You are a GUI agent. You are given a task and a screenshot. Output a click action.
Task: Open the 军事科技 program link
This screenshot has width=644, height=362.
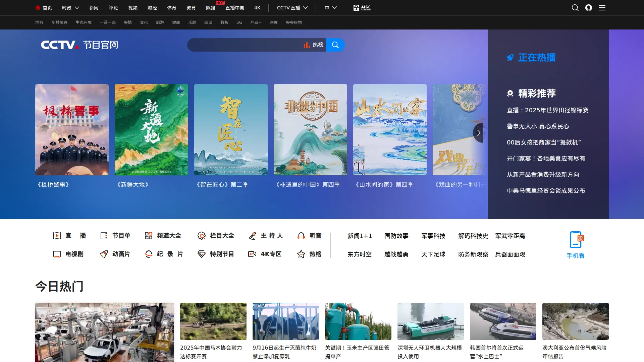(433, 236)
